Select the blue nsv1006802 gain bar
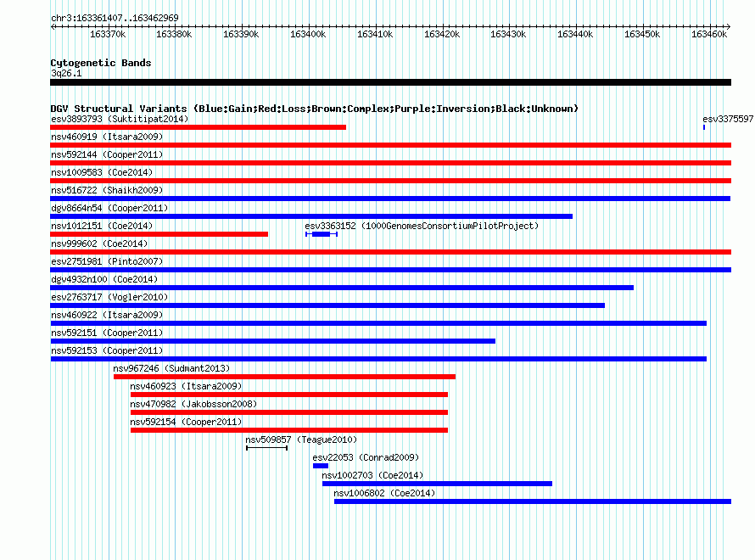Image resolution: width=755 pixels, height=560 pixels. pyautogui.click(x=533, y=501)
